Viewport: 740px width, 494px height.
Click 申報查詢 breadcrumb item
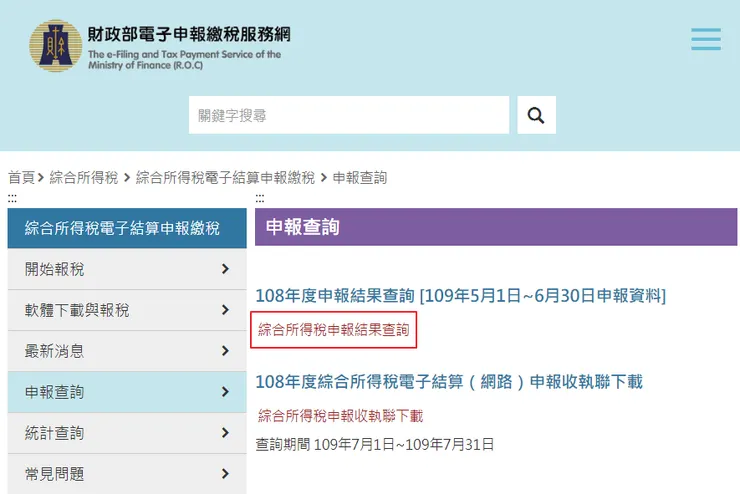(360, 178)
